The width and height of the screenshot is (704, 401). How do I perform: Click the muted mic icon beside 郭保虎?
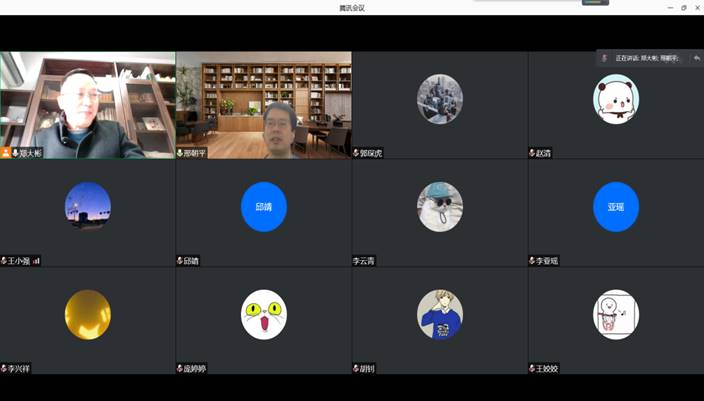tap(357, 153)
